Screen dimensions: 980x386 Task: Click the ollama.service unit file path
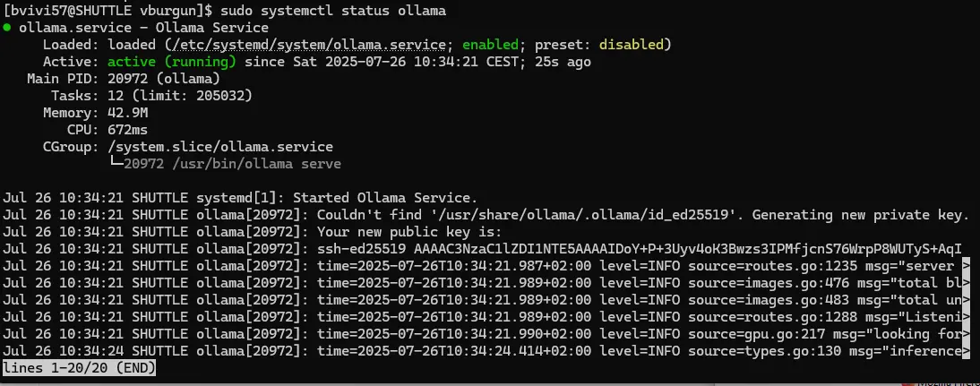309,45
